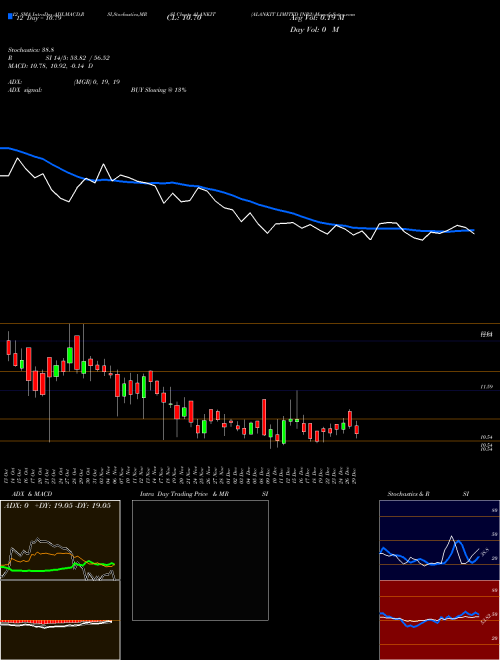Click the red MACD histogram panel

[60, 620]
